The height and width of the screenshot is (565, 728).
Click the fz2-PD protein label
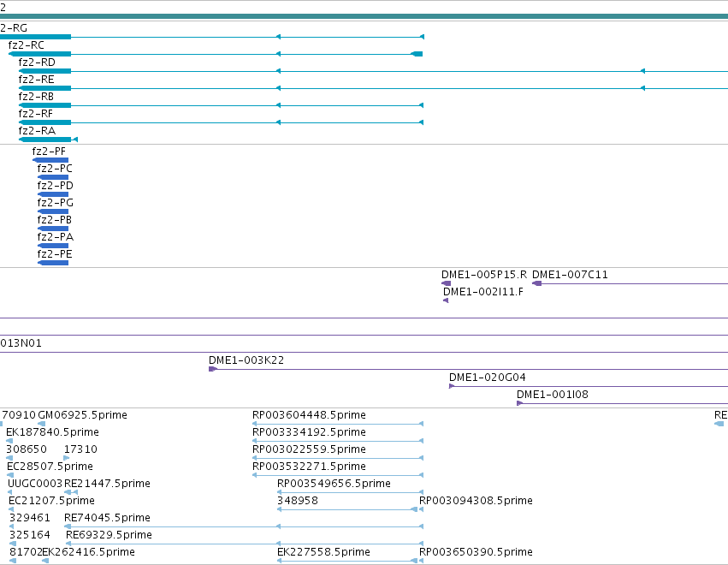pyautogui.click(x=56, y=186)
